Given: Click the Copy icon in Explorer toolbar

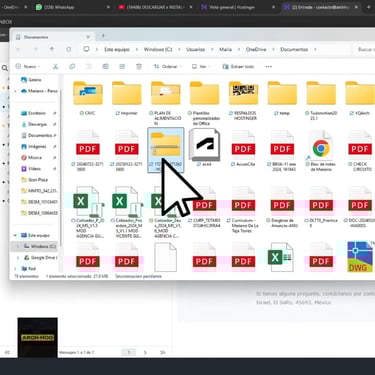Looking at the screenshot, I should pos(72,67).
